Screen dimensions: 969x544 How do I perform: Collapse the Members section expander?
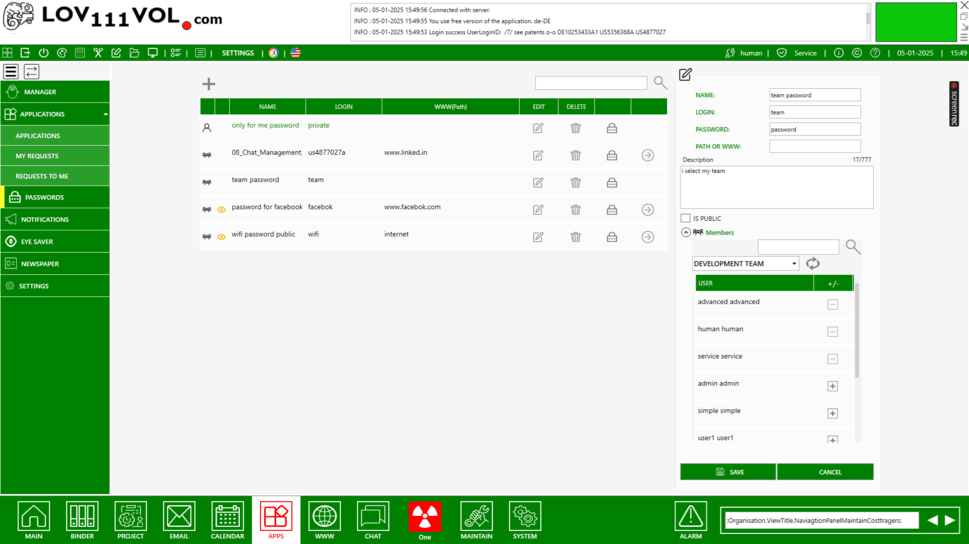686,232
